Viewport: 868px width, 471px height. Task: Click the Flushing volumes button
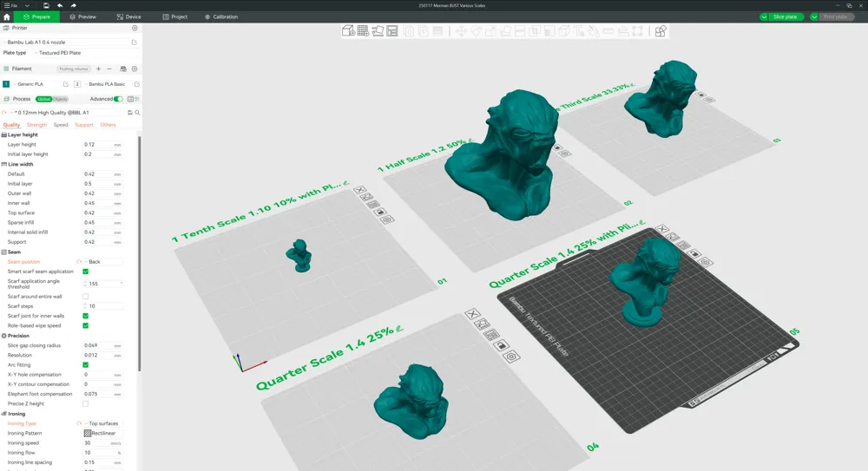(74, 69)
